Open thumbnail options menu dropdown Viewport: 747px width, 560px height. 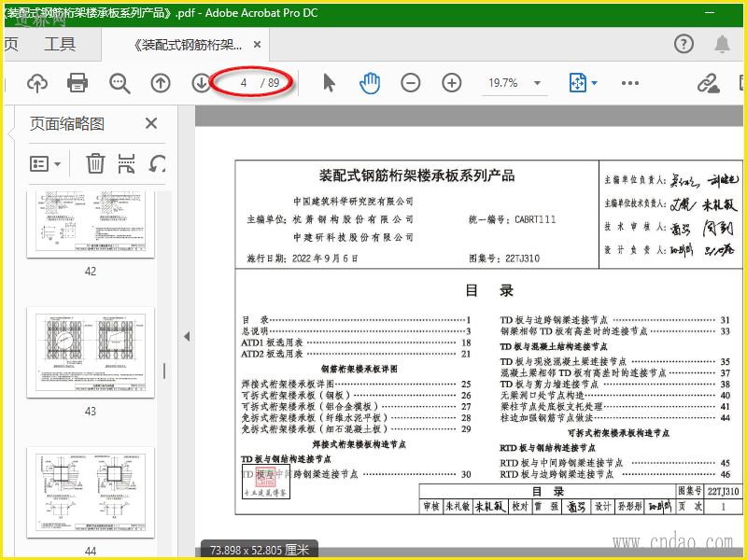pyautogui.click(x=45, y=164)
